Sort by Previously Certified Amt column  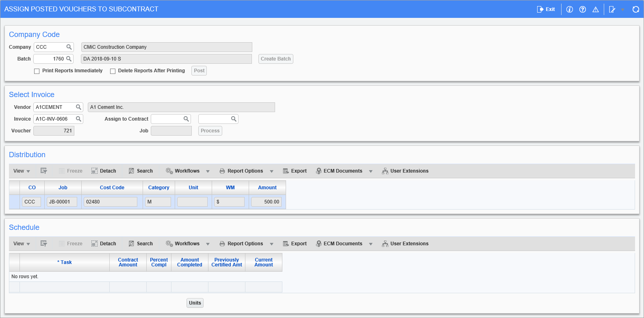pos(227,262)
